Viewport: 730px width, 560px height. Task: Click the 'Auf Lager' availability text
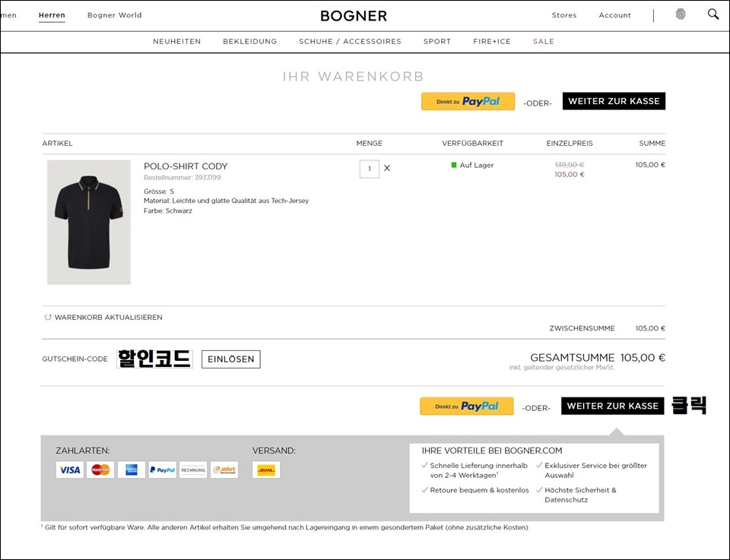click(x=477, y=165)
